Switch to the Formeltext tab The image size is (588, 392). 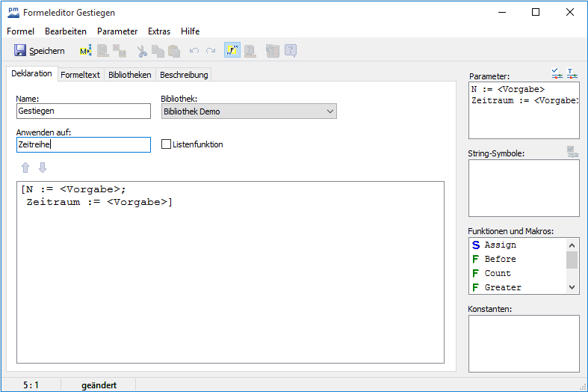pos(80,75)
